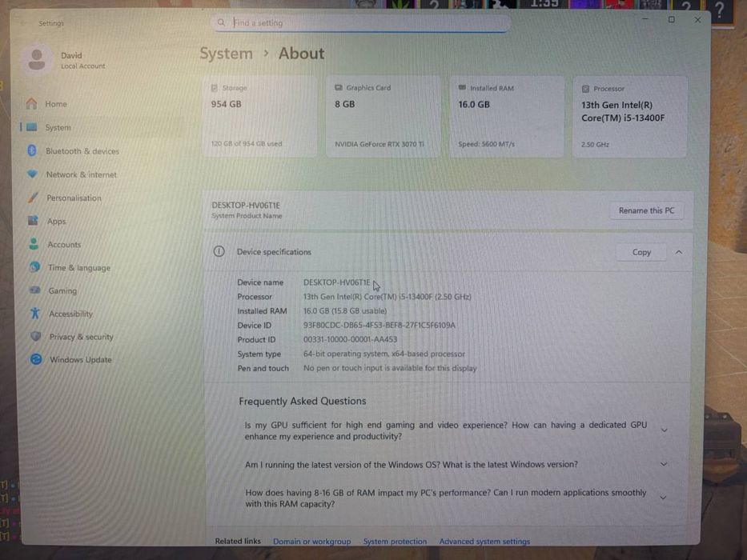Click the Storage card drive icon

tap(215, 88)
